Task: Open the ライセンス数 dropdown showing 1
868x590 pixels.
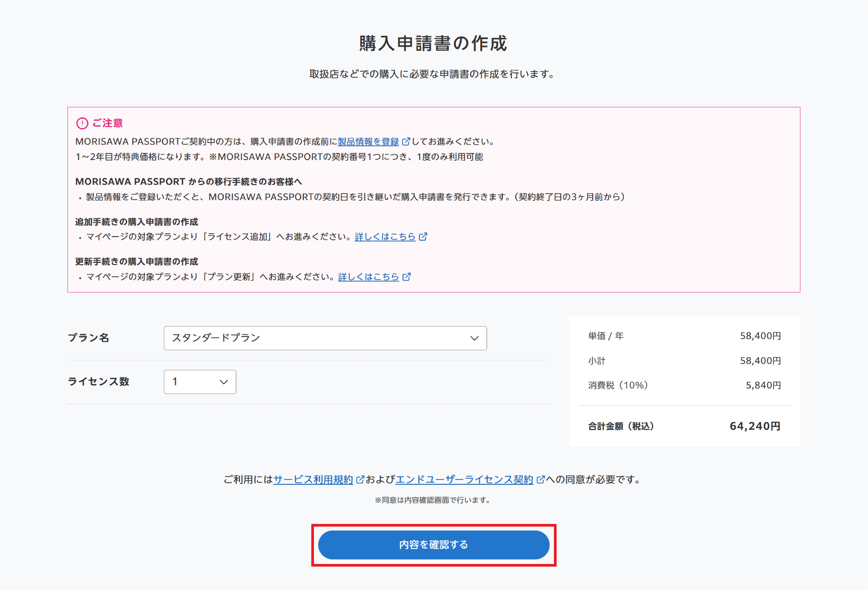Action: [200, 382]
